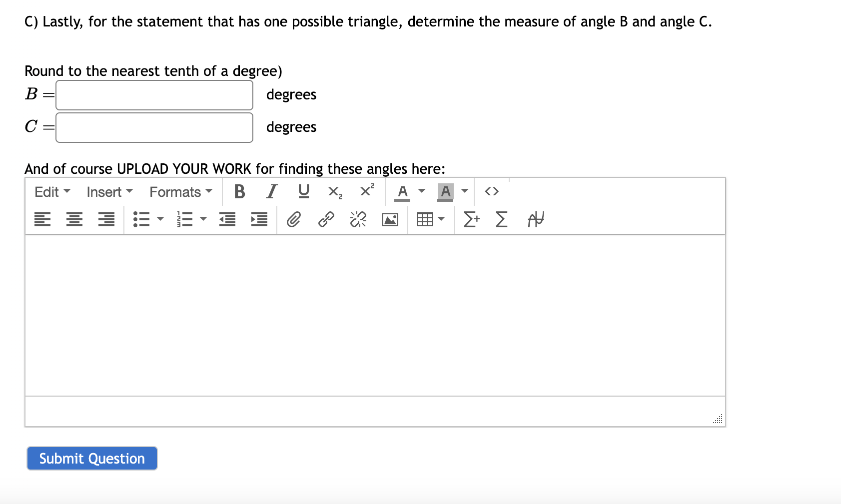The image size is (841, 504).
Task: Toggle italic formatting
Action: (271, 191)
